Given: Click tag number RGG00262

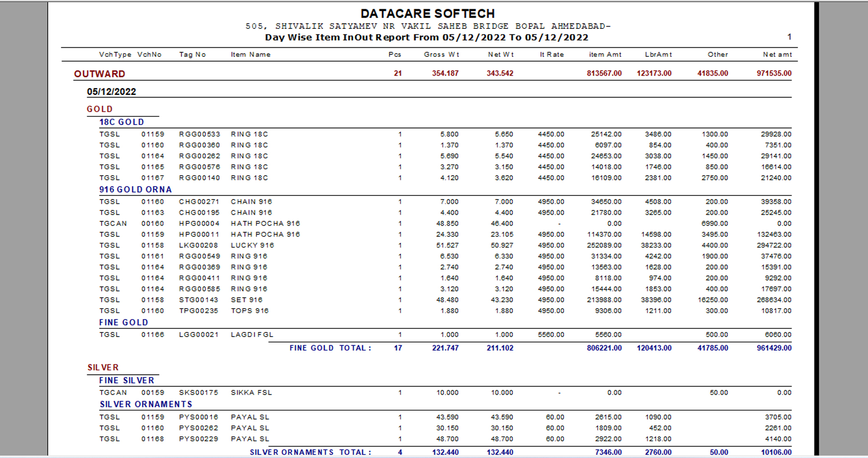Looking at the screenshot, I should coord(200,156).
